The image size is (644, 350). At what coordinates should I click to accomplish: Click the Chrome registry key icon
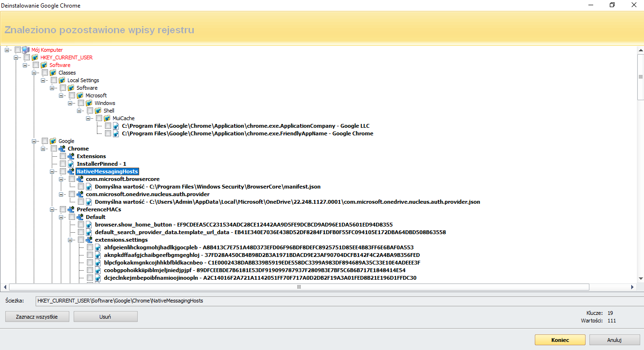point(62,149)
